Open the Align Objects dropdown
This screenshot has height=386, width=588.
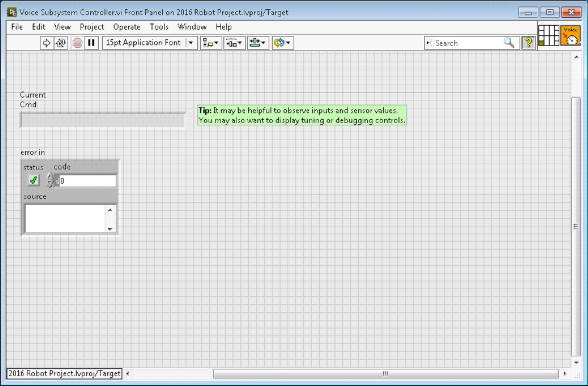click(x=211, y=42)
